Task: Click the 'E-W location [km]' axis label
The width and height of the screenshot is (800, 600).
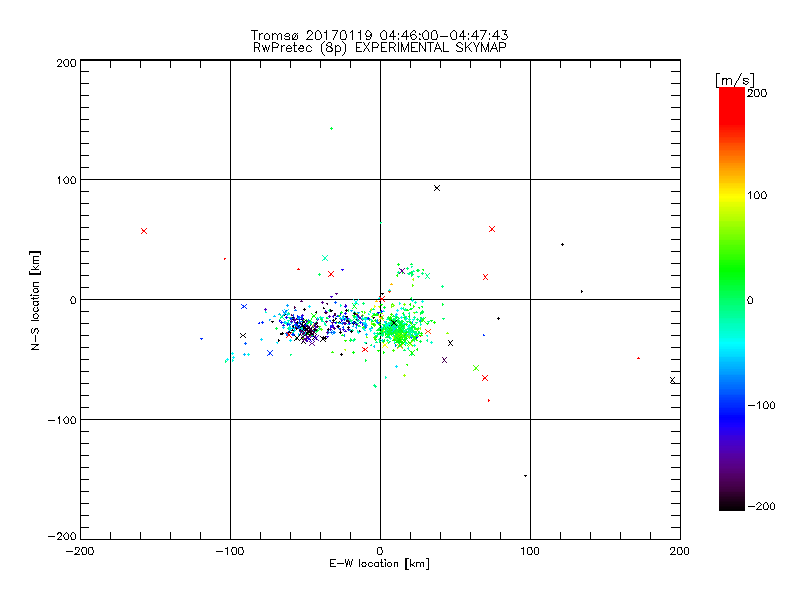Action: [379, 564]
